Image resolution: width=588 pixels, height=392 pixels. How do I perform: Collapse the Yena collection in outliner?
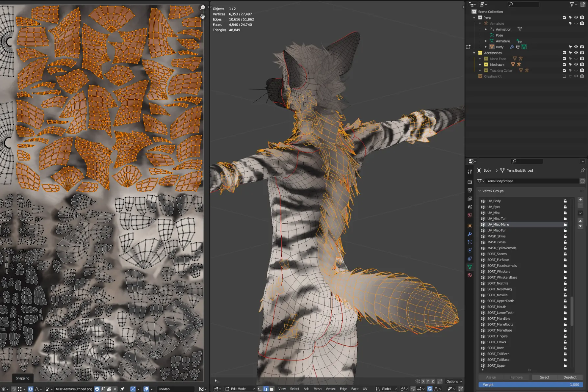pyautogui.click(x=474, y=17)
